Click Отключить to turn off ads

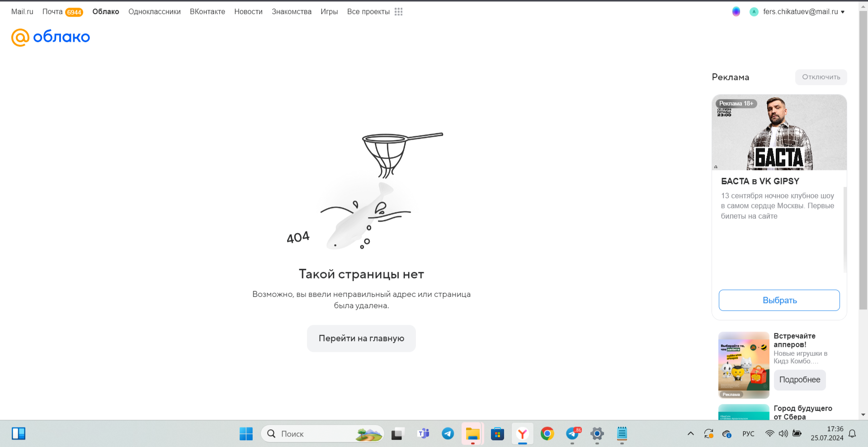click(x=821, y=77)
